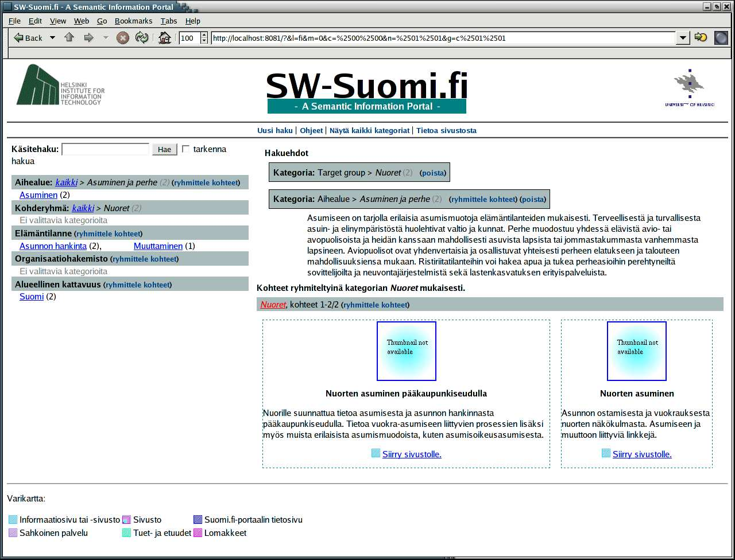Click the Up arrow toolbar icon
This screenshot has width=735, height=560.
69,38
